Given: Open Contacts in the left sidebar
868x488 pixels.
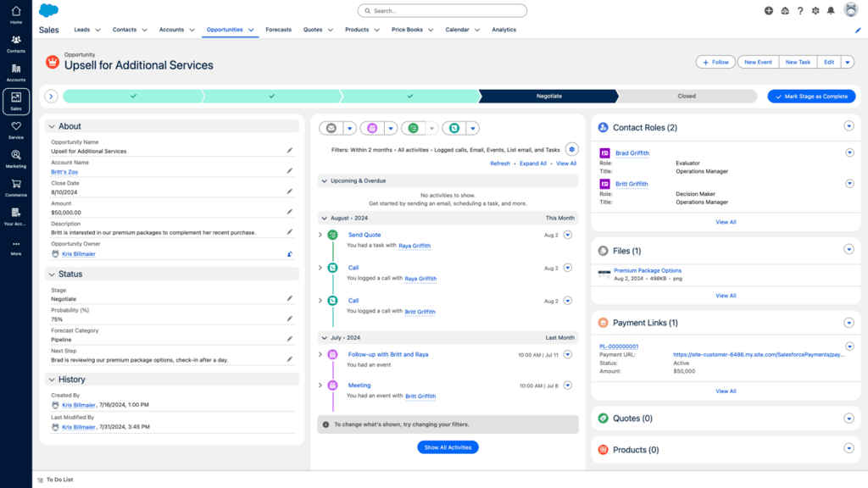Looking at the screenshot, I should coord(16,44).
